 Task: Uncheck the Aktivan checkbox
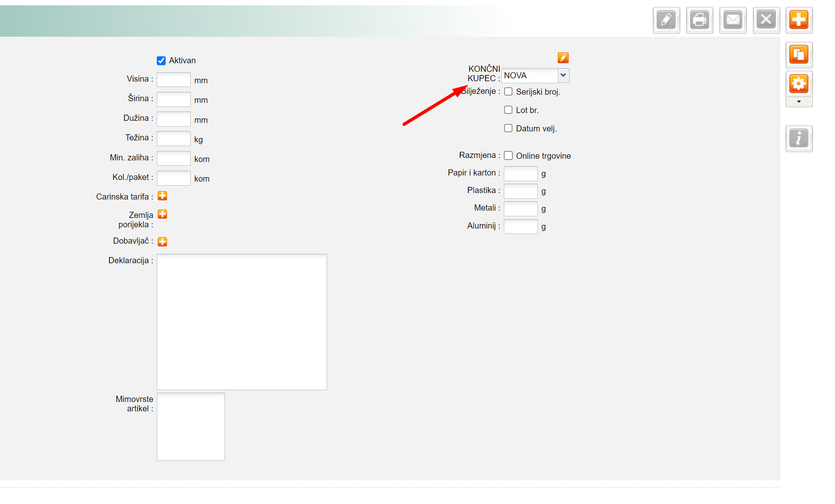pos(161,61)
